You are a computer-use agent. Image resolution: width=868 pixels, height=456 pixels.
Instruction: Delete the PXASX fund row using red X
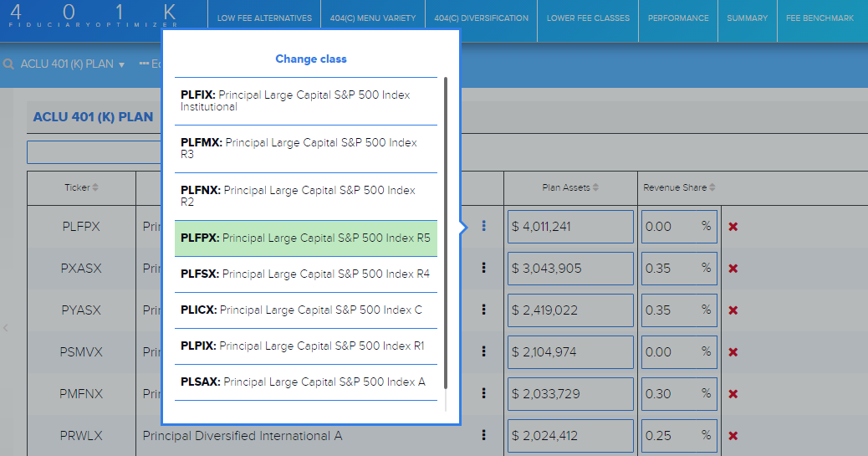[x=733, y=269]
